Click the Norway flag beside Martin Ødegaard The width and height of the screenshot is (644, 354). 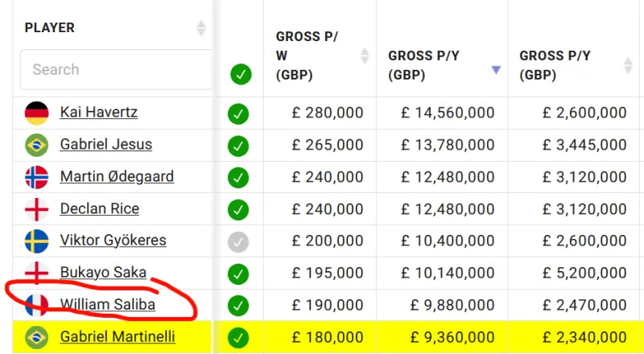tap(37, 177)
